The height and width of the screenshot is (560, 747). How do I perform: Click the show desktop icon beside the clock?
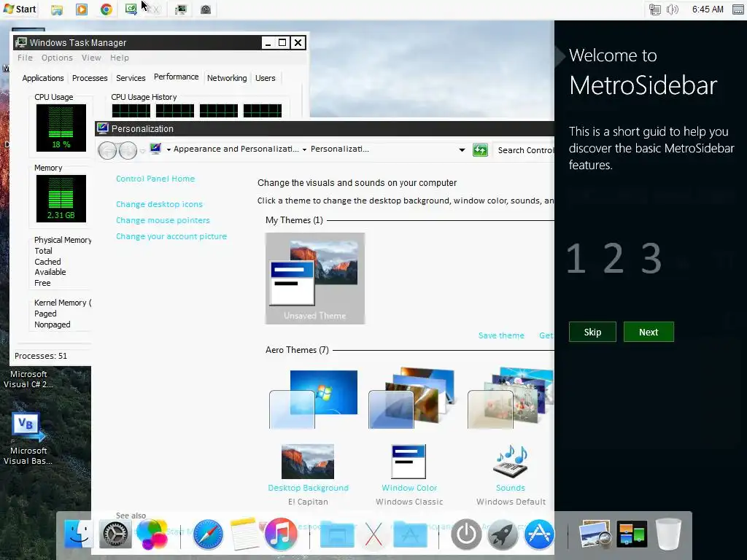738,9
